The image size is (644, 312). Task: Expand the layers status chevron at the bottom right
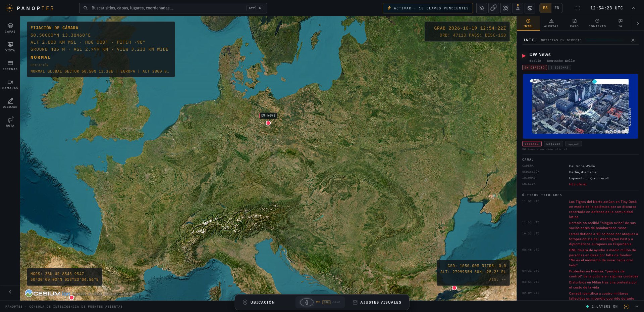[x=637, y=307]
